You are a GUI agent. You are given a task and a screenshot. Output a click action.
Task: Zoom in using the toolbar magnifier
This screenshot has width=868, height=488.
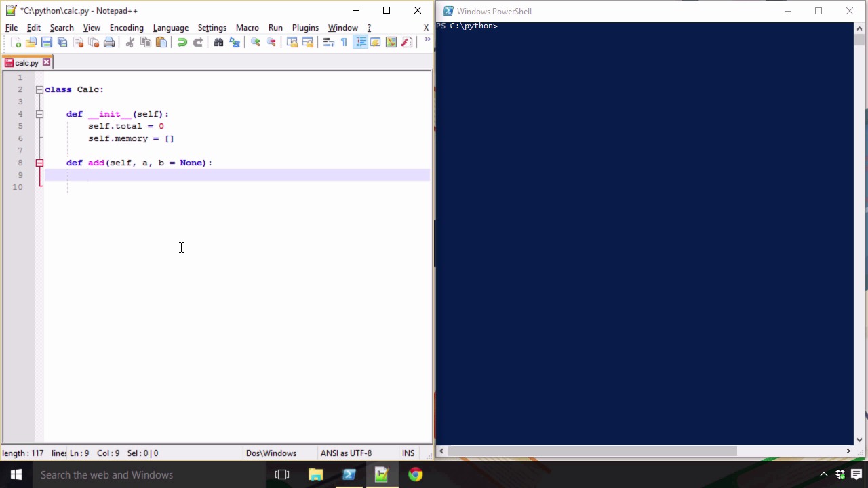(x=256, y=42)
